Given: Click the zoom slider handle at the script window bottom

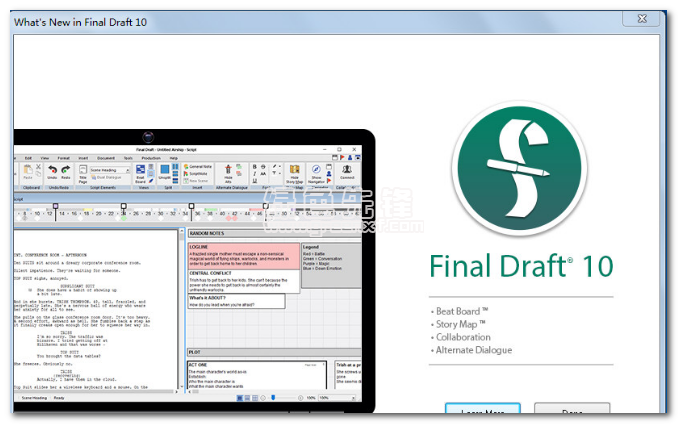Looking at the screenshot, I should click(273, 398).
